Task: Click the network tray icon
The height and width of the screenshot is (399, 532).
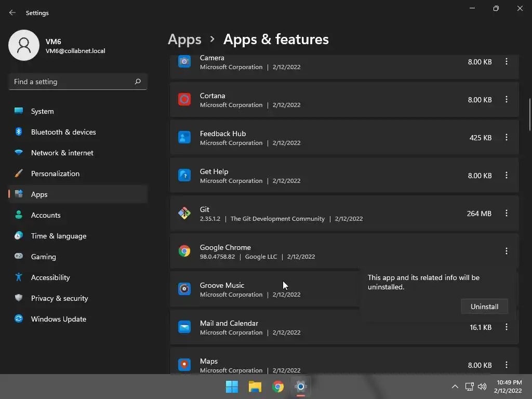Action: click(x=469, y=387)
